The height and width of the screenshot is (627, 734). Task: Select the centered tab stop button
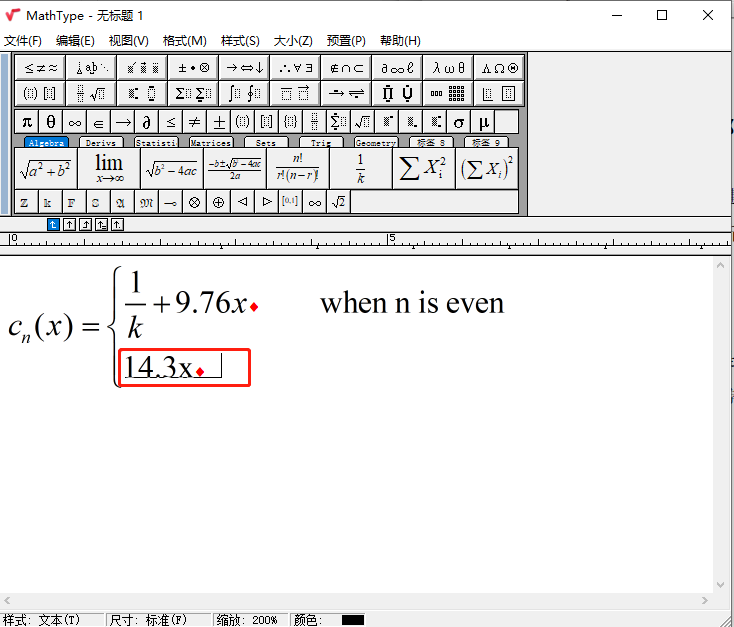click(x=69, y=225)
